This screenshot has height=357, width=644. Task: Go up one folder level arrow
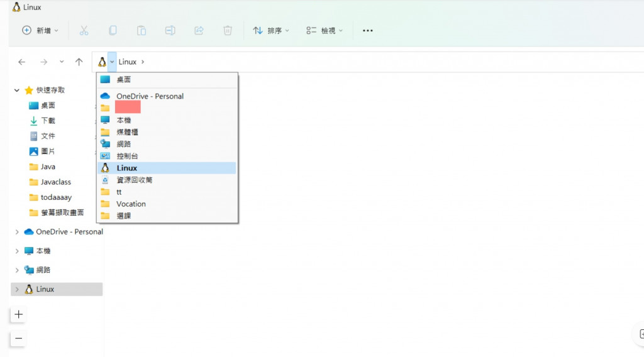(79, 62)
